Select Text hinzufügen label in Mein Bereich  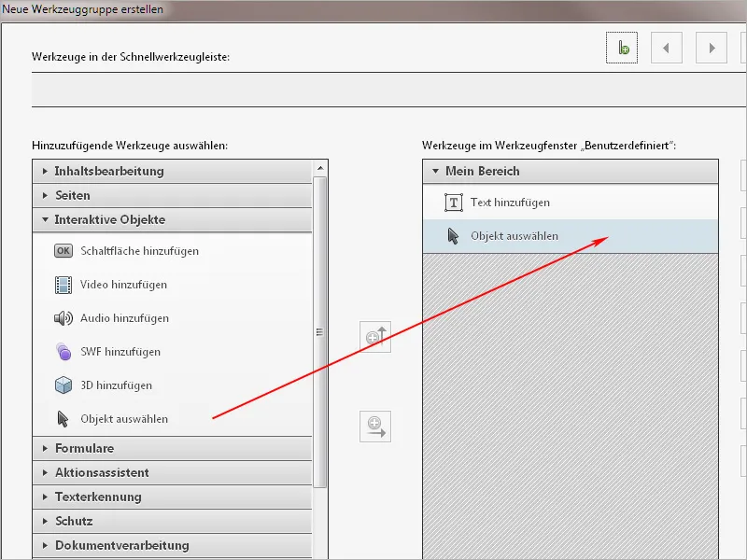point(510,203)
